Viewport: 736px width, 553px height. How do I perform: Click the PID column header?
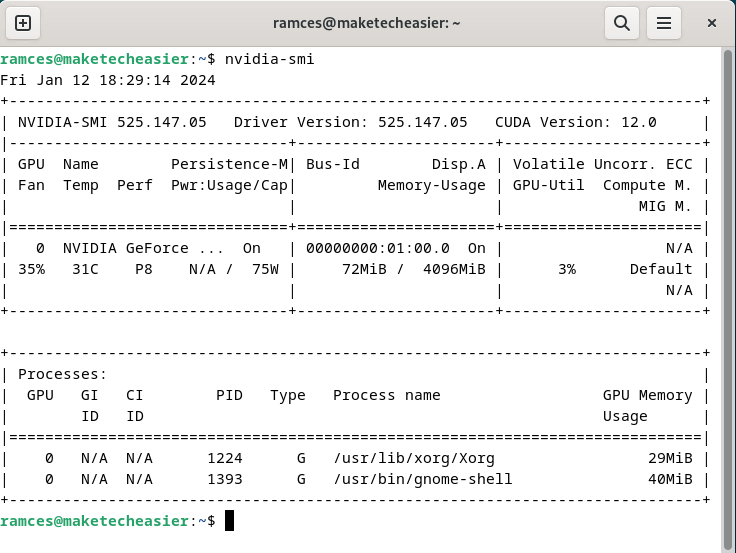[229, 395]
